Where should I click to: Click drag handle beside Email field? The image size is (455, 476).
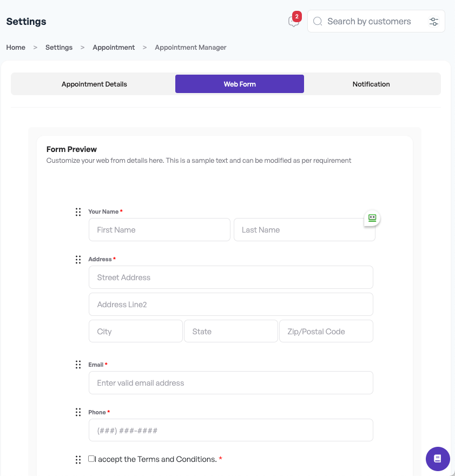pos(78,364)
